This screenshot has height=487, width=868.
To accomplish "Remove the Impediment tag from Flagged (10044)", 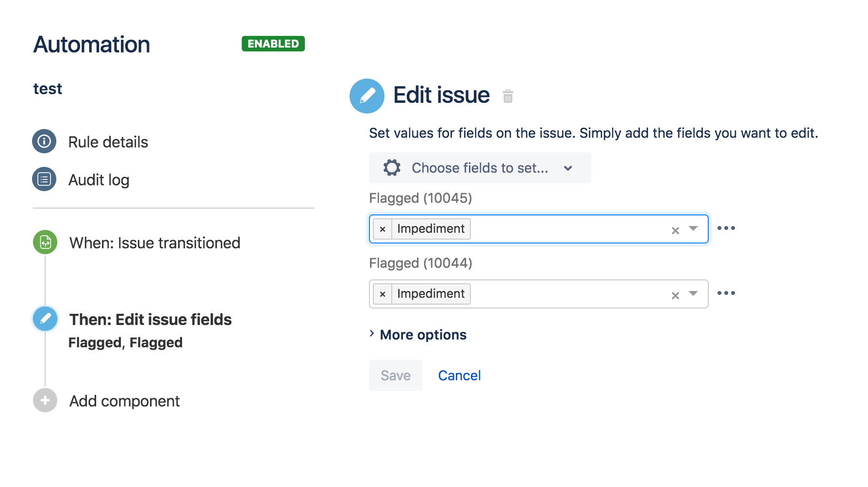I will pyautogui.click(x=383, y=293).
